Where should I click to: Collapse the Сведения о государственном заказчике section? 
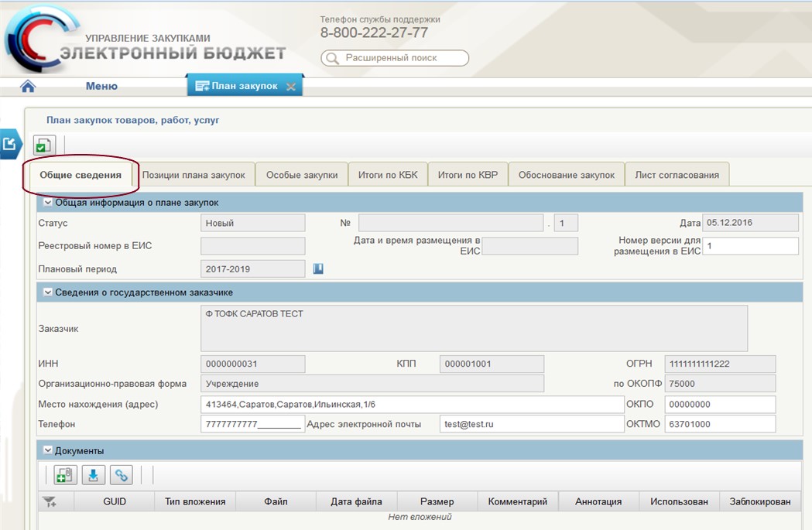[x=48, y=292]
